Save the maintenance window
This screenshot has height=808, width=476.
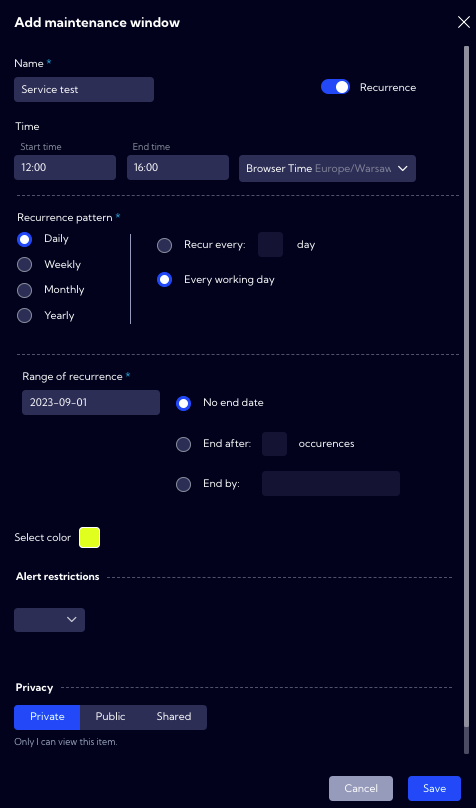click(434, 788)
